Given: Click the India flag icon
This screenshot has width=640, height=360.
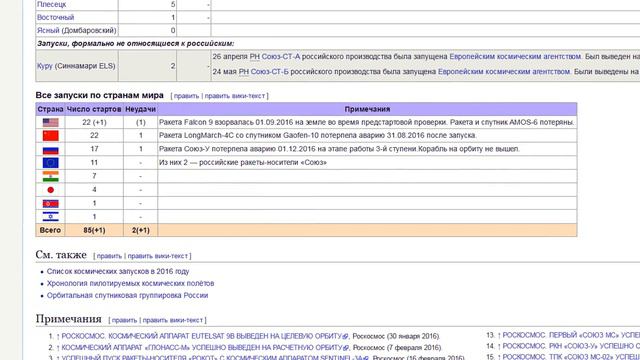Looking at the screenshot, I should coord(51,176).
